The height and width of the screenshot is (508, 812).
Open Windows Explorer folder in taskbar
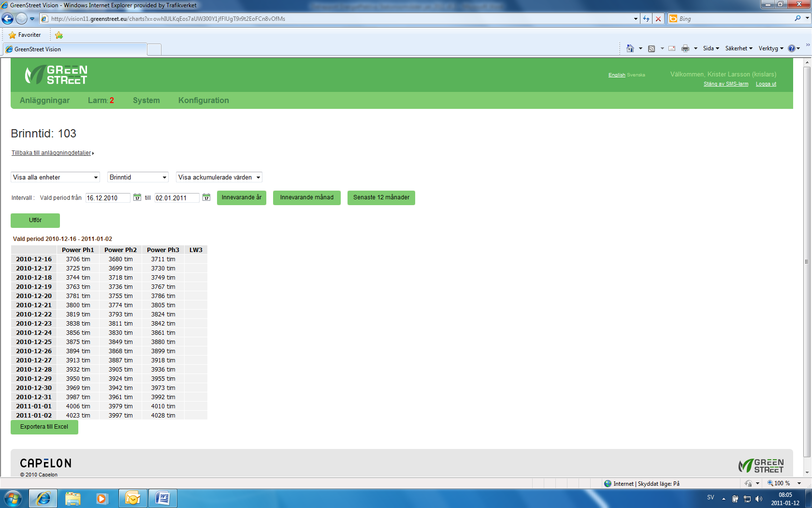(72, 498)
